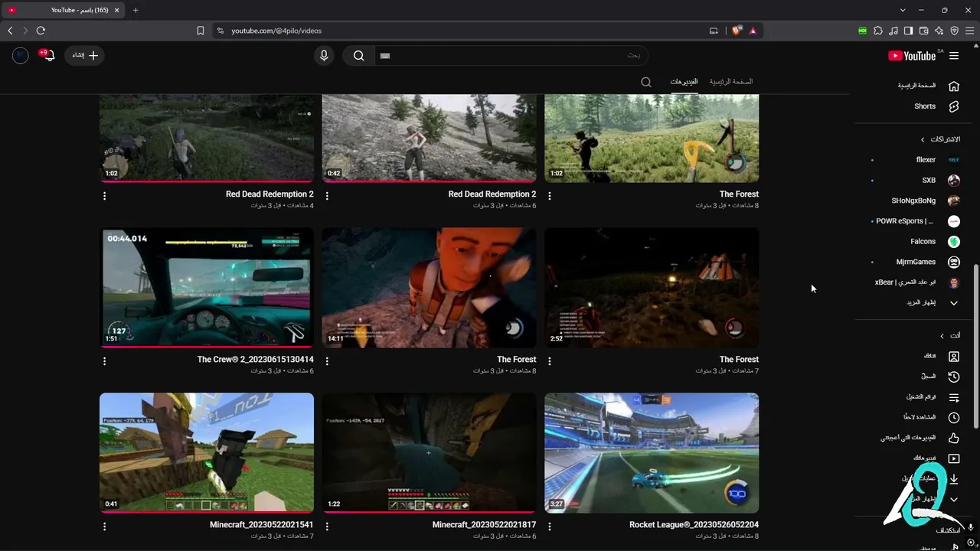The height and width of the screenshot is (551, 980).
Task: Open the notifications bell
Action: [x=48, y=56]
